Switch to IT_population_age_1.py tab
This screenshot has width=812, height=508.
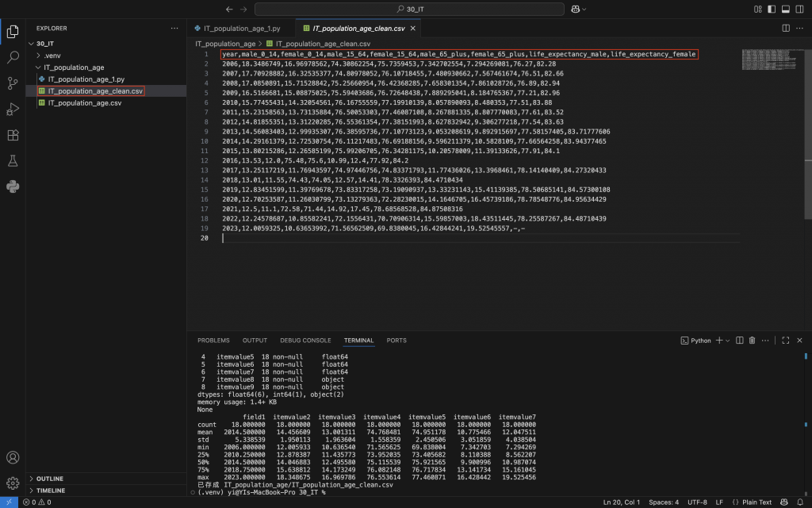pos(241,29)
